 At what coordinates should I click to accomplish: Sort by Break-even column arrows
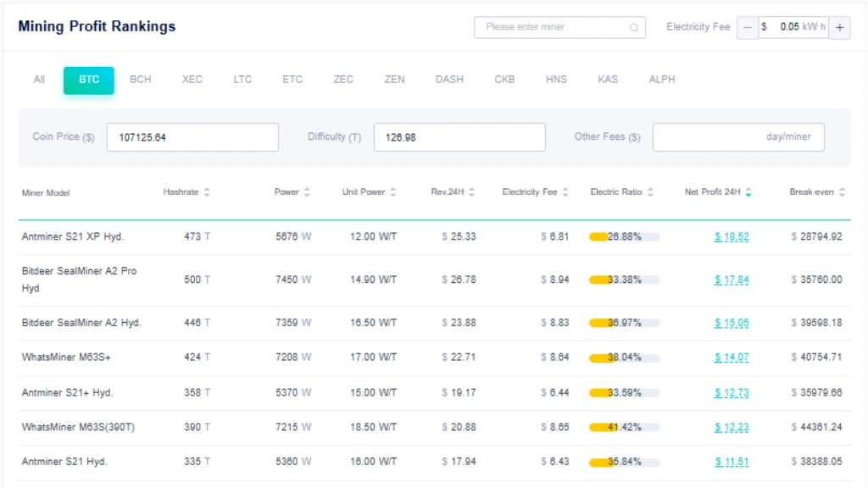click(x=842, y=192)
